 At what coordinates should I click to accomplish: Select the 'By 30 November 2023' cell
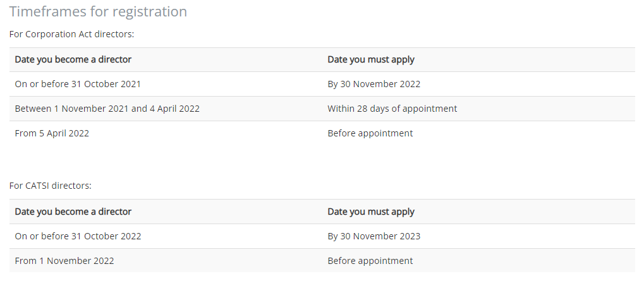[374, 236]
